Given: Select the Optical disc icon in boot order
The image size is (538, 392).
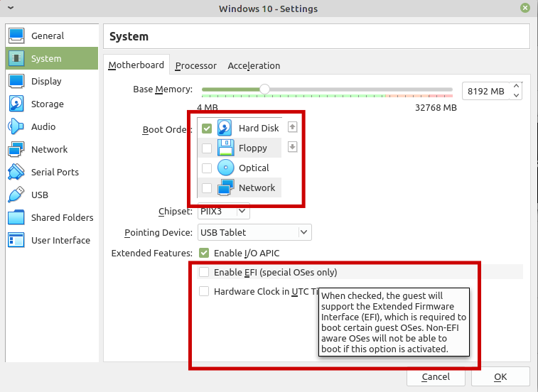Looking at the screenshot, I should (225, 168).
